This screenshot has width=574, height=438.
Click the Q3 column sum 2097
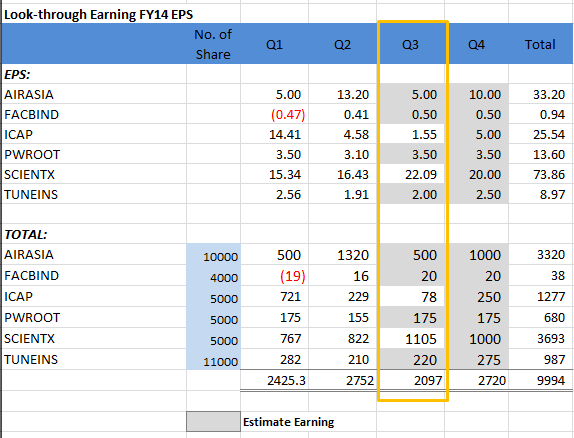tap(428, 381)
